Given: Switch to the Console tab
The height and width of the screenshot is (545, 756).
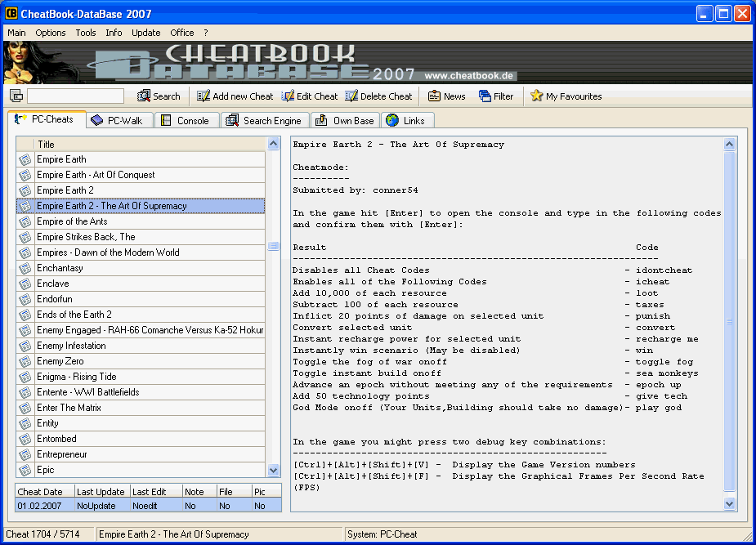Looking at the screenshot, I should pos(187,120).
